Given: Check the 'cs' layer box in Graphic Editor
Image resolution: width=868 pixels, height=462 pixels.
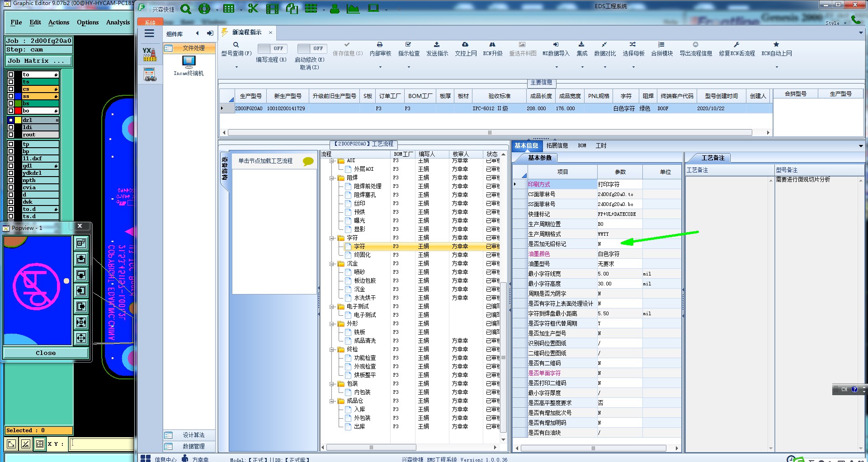Looking at the screenshot, I should (x=11, y=89).
